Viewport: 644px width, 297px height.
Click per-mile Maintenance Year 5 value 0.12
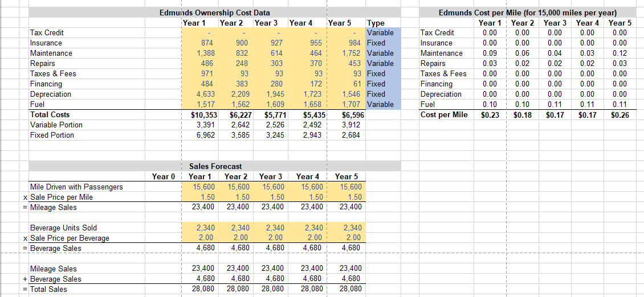tap(619, 53)
